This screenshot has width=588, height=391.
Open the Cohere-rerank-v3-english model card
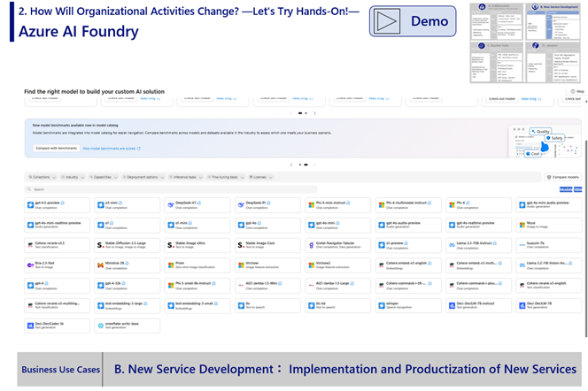coord(549,286)
